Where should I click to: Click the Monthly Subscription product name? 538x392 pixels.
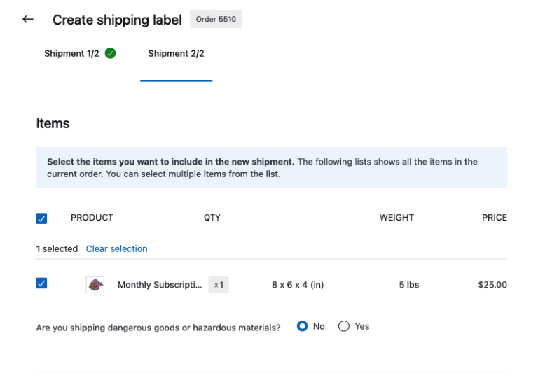160,285
